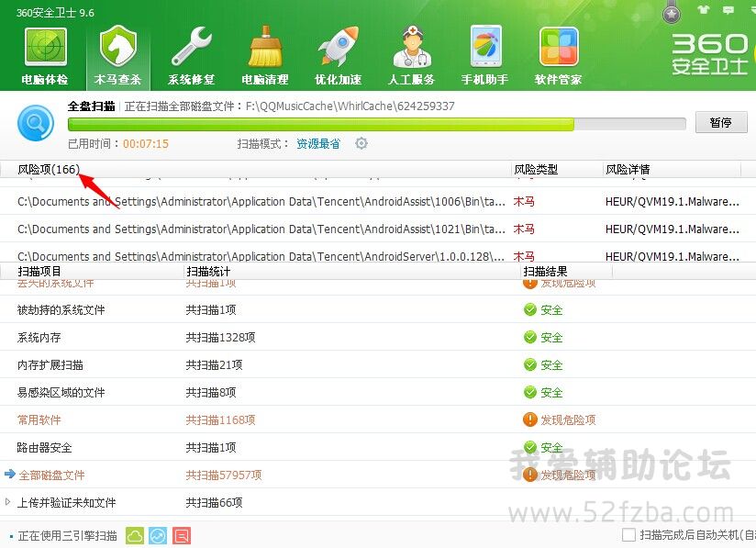
Task: Click HEUR/QVM19.1 detail for AndroidAssist\1021 row
Action: [x=673, y=229]
